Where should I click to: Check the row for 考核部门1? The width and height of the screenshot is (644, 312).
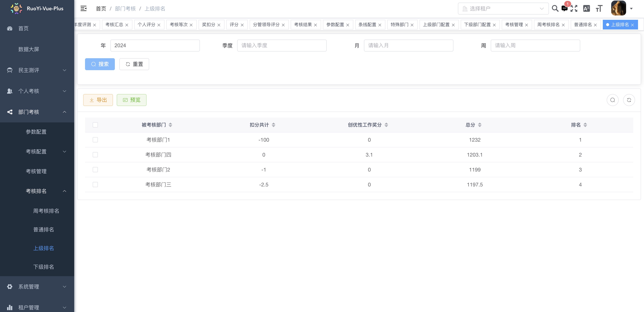(x=95, y=140)
